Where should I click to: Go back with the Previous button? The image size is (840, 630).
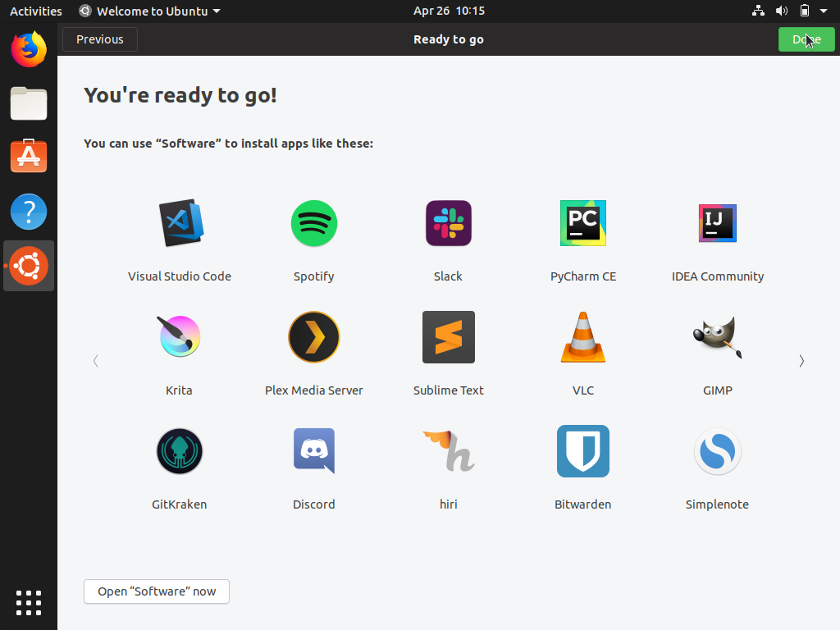100,39
